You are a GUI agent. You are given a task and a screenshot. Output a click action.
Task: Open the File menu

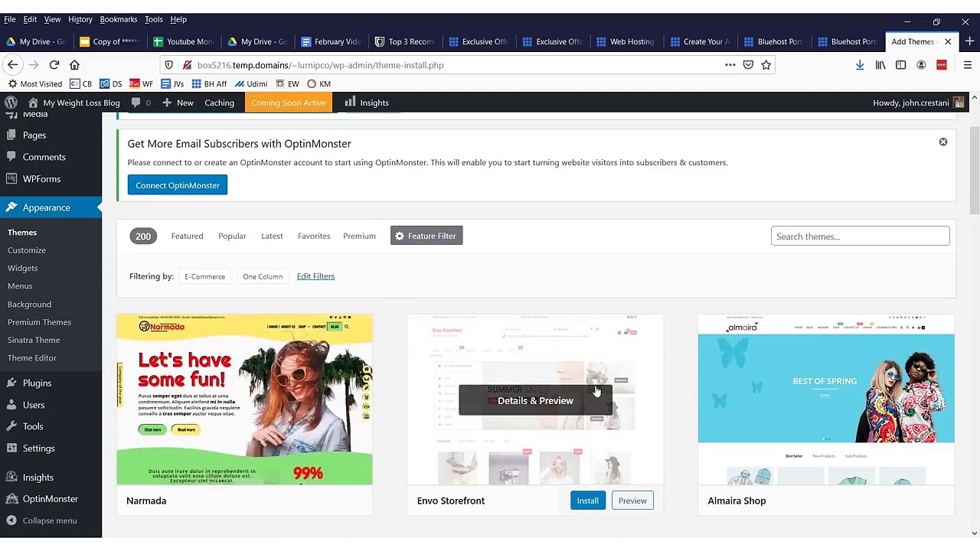pyautogui.click(x=10, y=19)
